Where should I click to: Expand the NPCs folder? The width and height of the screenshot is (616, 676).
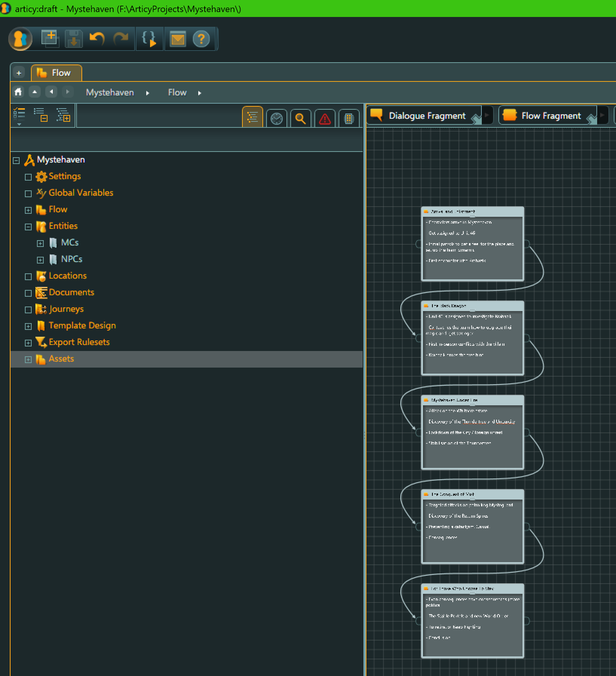pos(40,260)
